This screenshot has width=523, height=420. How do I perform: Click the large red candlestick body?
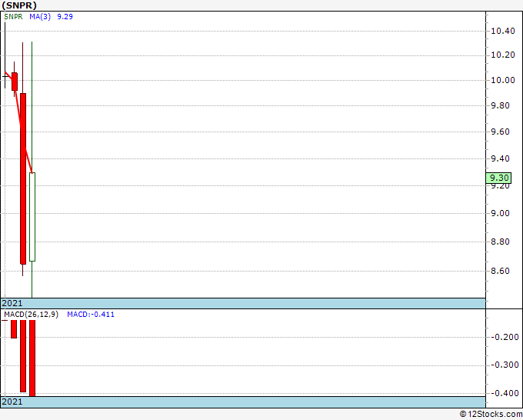23,178
